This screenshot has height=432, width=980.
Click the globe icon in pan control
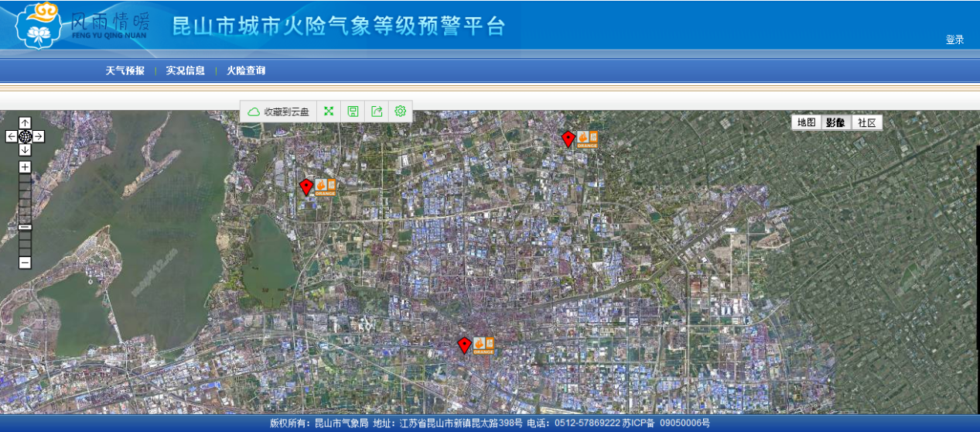pos(25,136)
